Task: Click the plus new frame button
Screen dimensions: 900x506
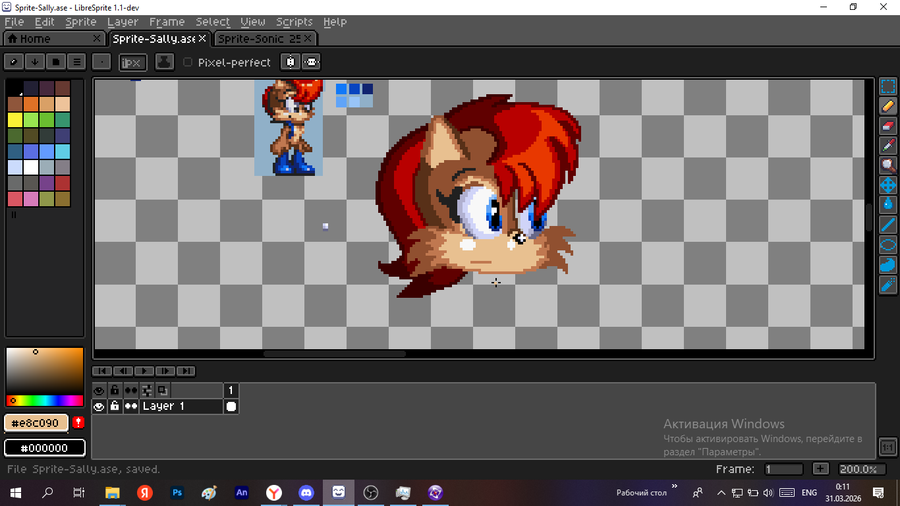Action: 821,469
